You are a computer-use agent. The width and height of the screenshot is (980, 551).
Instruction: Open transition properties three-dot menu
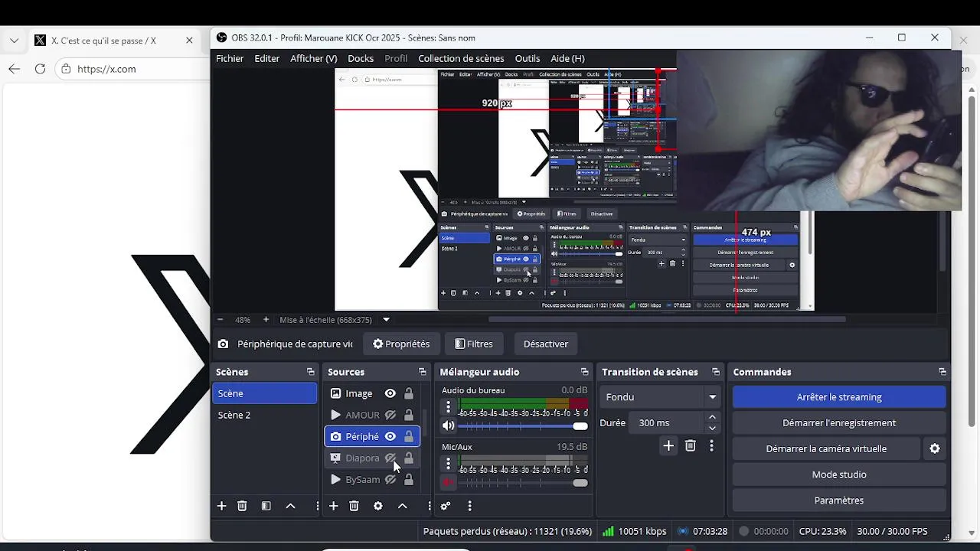click(711, 445)
